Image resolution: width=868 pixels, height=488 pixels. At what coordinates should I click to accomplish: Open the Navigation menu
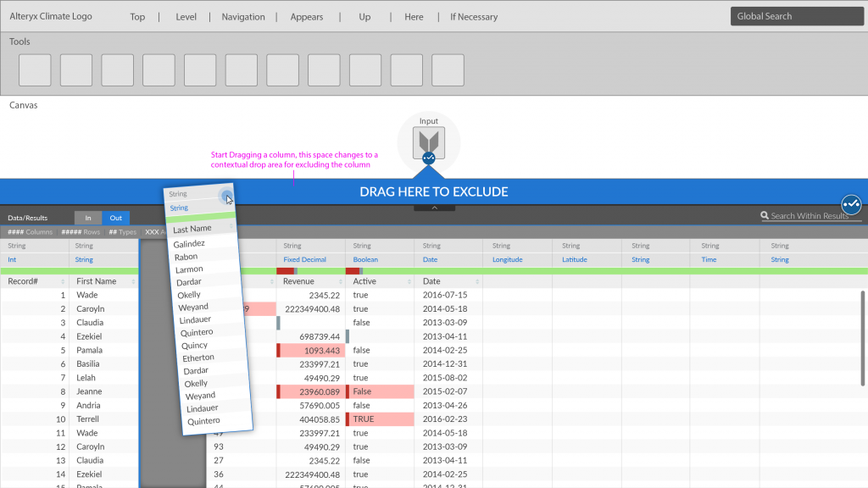[x=243, y=16]
